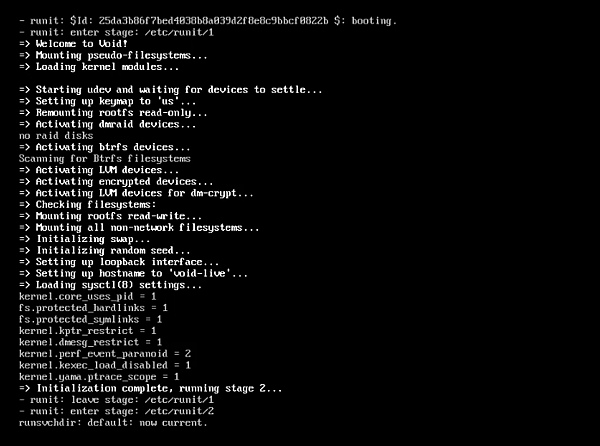Click the 'kernel.core_uses_pid = 1' line

tap(88, 296)
